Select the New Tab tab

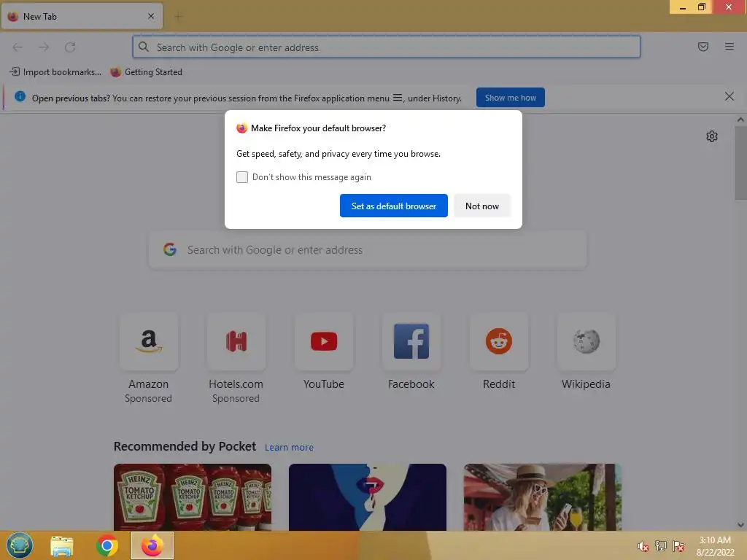(82, 16)
